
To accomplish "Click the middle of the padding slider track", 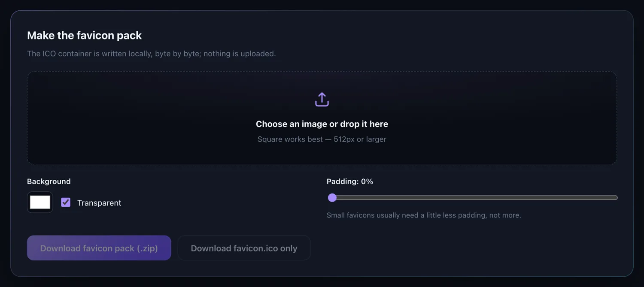I will click(x=472, y=198).
